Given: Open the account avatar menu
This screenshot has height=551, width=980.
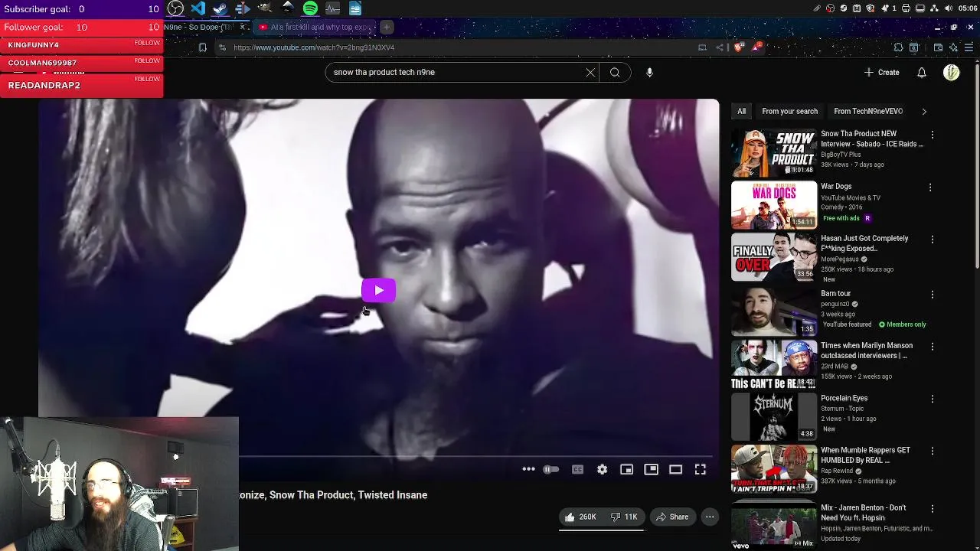Looking at the screenshot, I should pos(952,72).
